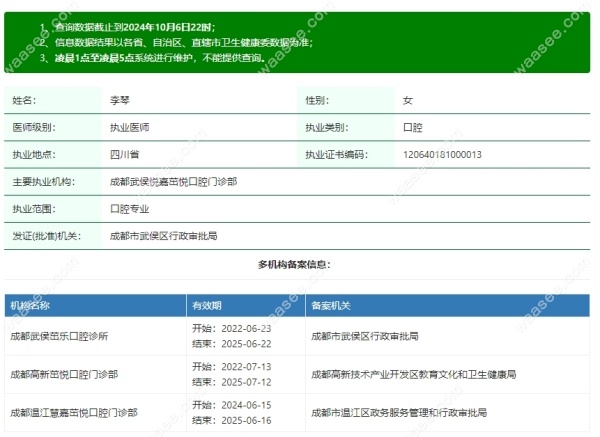Click the 医师级别 label

pyautogui.click(x=34, y=127)
